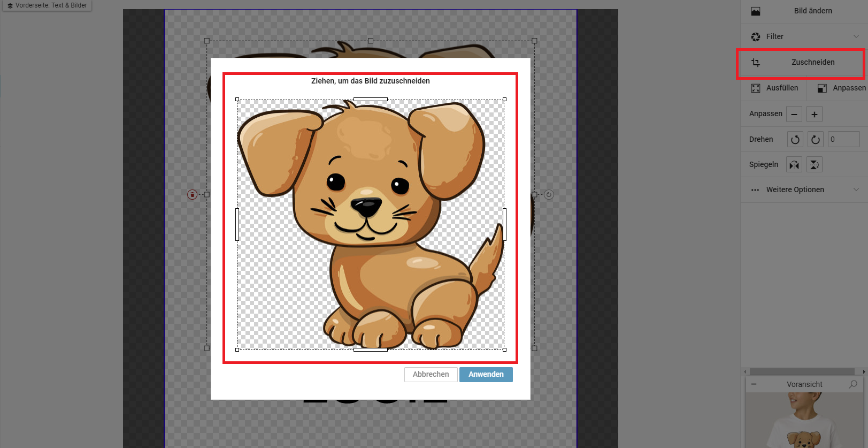Click Abbrechen to cancel cropping

(x=431, y=375)
